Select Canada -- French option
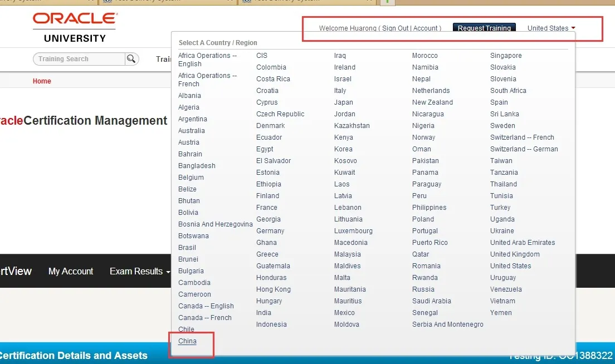Viewport: 615px width, 364px height. coord(205,318)
